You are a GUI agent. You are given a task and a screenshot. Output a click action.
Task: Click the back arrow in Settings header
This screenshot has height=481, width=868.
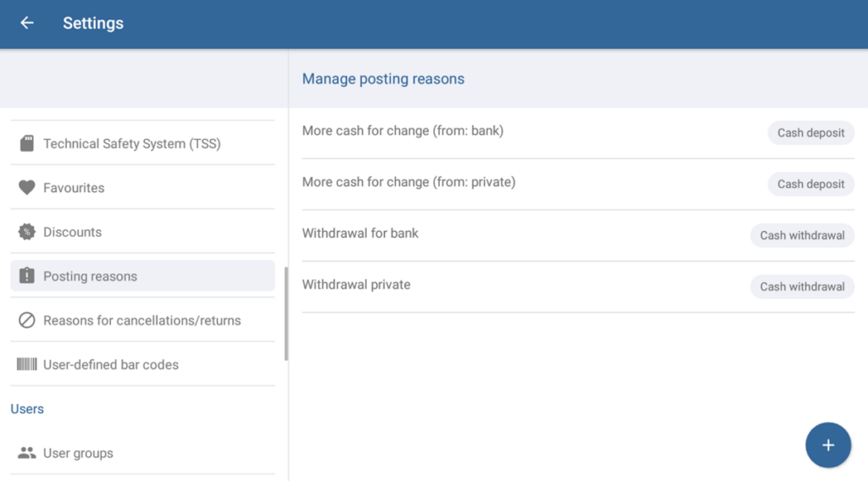point(27,24)
